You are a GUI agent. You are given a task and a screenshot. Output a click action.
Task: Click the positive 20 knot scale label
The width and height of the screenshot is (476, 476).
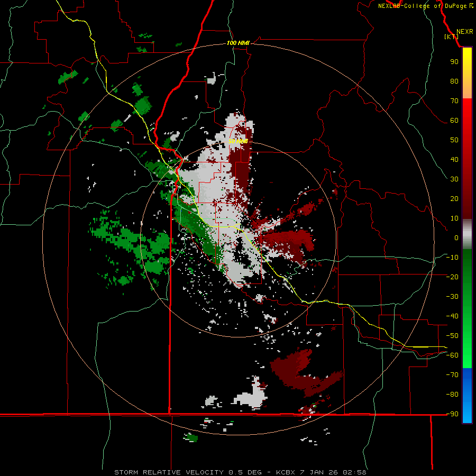[454, 199]
